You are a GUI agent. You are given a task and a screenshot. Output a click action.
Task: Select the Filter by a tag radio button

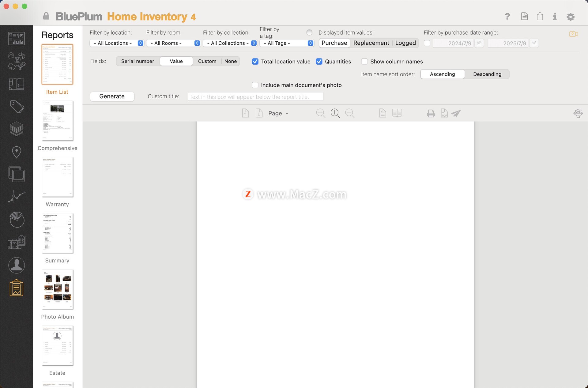(x=309, y=32)
